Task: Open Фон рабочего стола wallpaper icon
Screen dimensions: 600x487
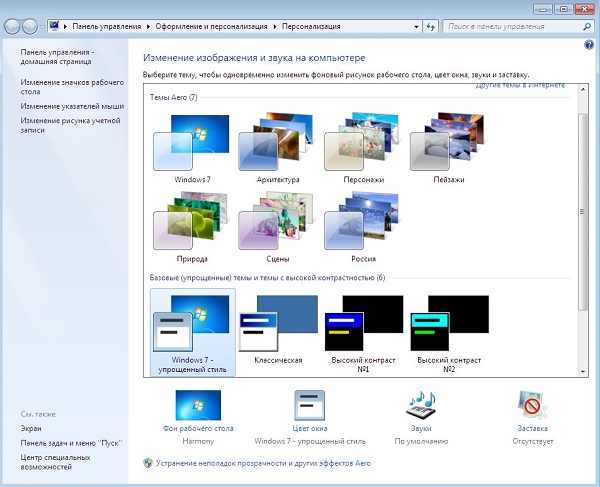Action: 198,405
